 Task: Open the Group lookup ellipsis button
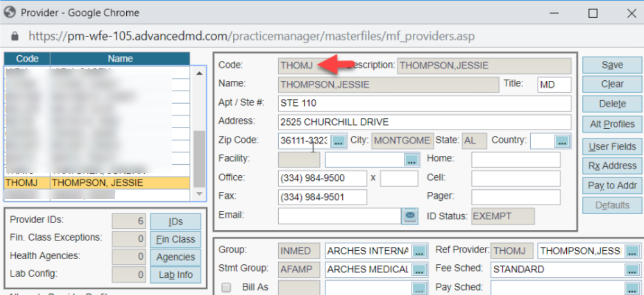(x=419, y=251)
